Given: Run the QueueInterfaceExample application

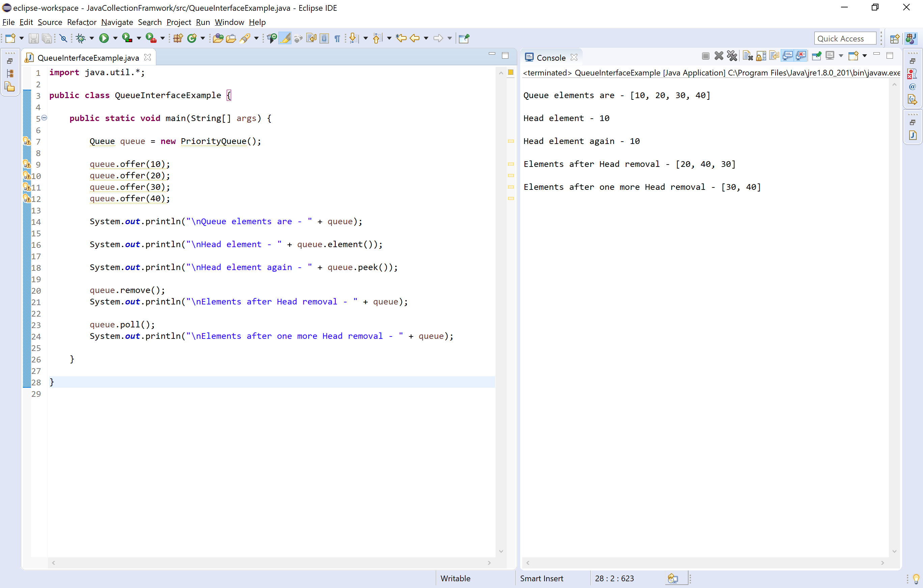Looking at the screenshot, I should 104,38.
